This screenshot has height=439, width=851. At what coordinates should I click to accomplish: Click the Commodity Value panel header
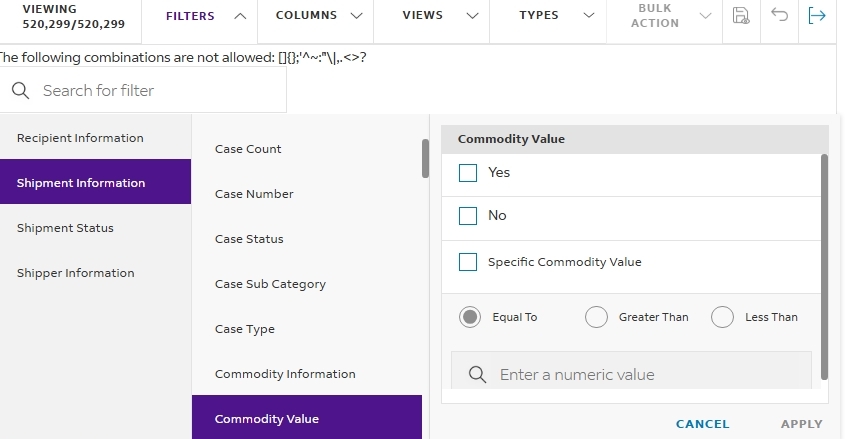click(x=635, y=139)
